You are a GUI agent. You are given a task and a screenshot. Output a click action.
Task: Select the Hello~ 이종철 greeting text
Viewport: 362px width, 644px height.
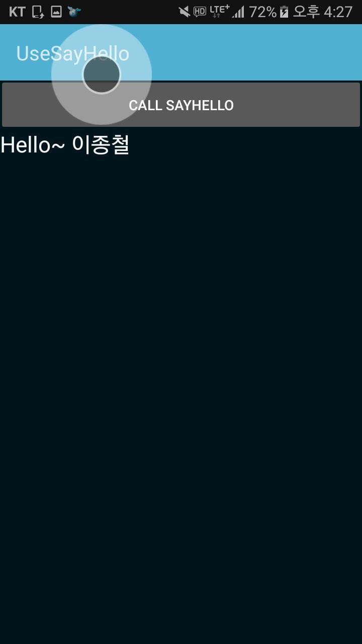pos(65,145)
